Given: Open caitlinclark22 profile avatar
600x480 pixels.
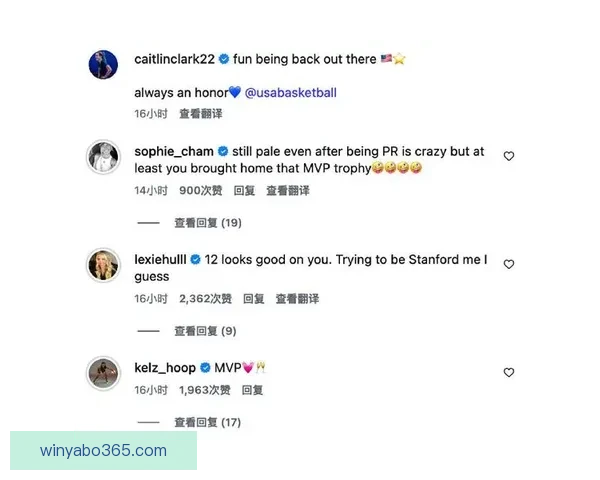Looking at the screenshot, I should (103, 64).
